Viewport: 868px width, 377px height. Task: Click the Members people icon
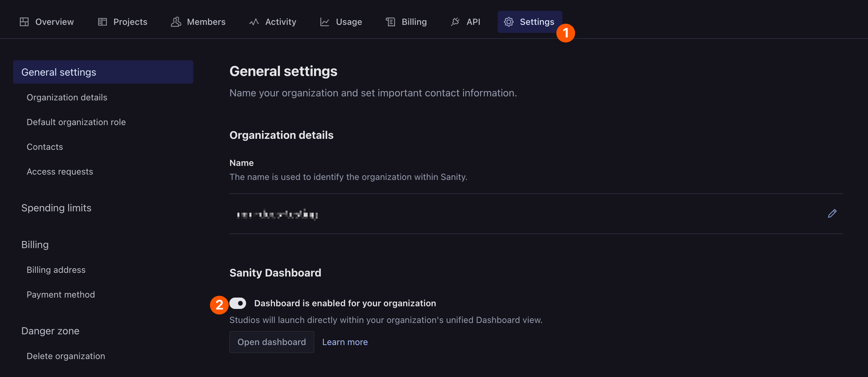point(176,22)
